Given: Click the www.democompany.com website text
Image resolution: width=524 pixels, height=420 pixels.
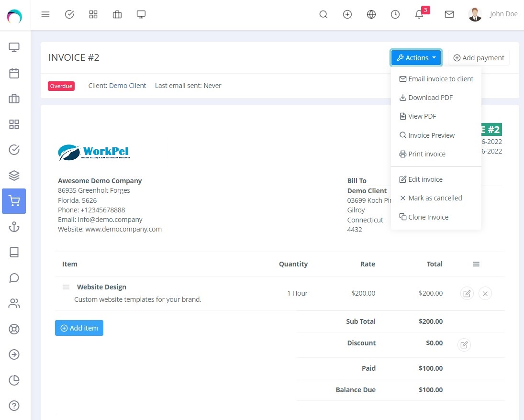Looking at the screenshot, I should (123, 229).
